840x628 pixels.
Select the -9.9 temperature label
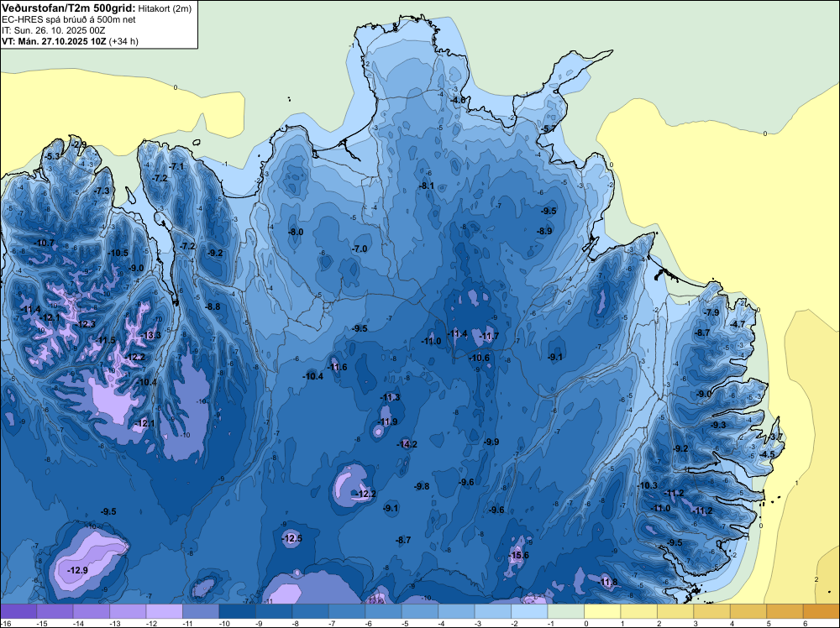(x=491, y=442)
